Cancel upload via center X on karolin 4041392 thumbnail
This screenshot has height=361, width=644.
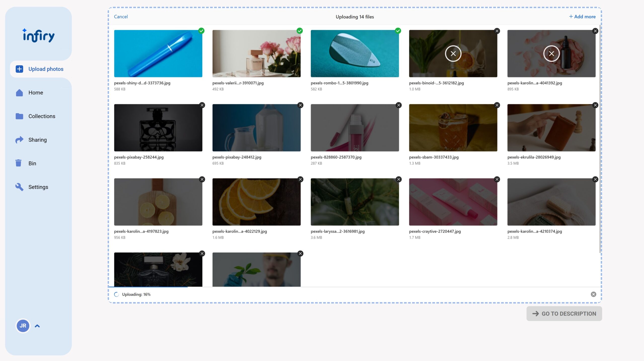pyautogui.click(x=551, y=54)
